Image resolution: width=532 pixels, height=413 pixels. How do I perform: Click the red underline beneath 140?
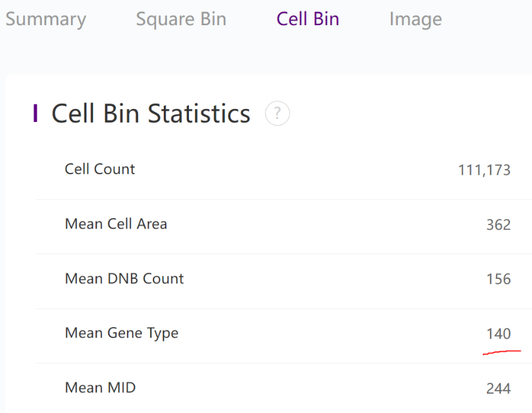point(502,352)
